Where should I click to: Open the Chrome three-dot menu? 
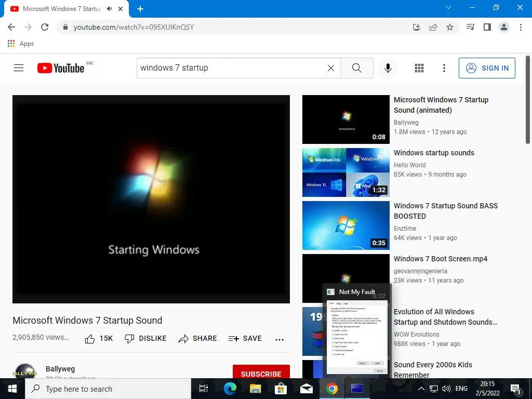(521, 27)
